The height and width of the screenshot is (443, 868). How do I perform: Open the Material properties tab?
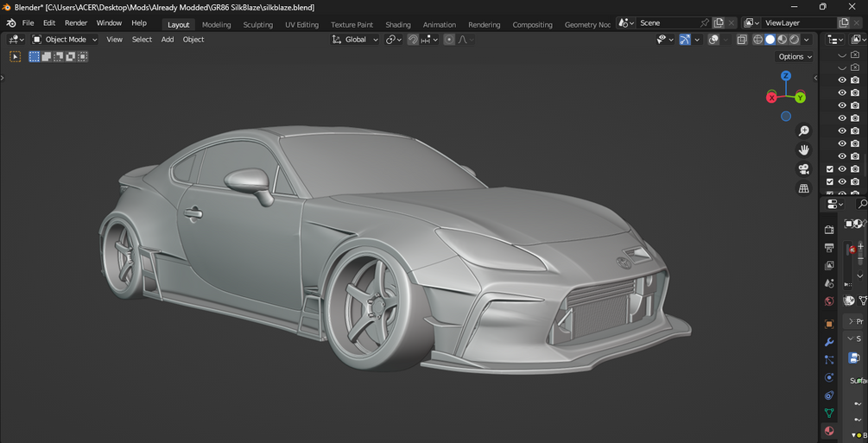pos(828,431)
